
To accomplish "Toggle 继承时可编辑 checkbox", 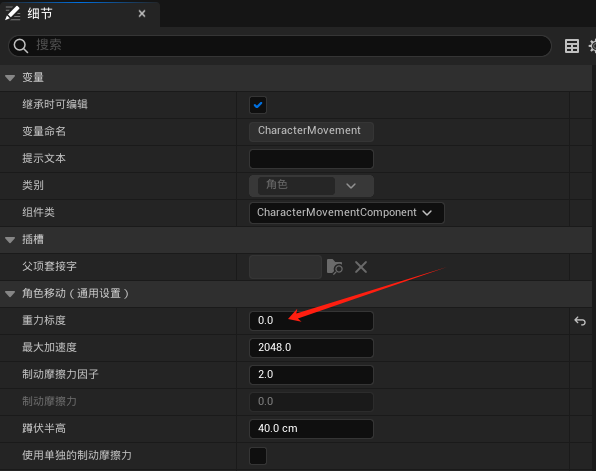I will pyautogui.click(x=258, y=105).
